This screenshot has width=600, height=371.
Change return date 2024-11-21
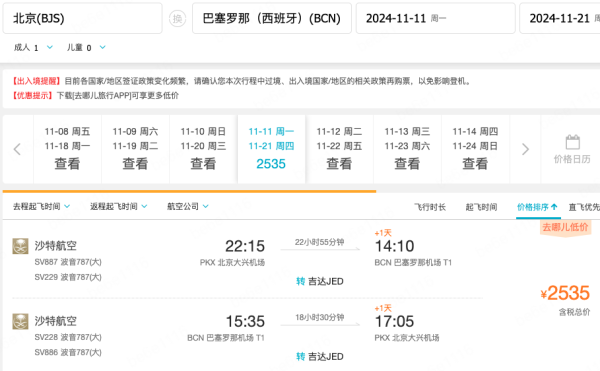[560, 18]
